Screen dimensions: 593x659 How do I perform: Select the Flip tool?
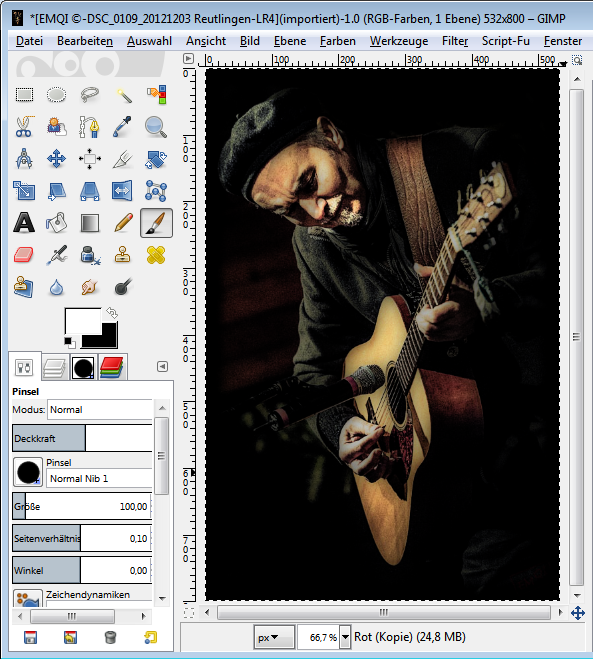click(x=122, y=191)
